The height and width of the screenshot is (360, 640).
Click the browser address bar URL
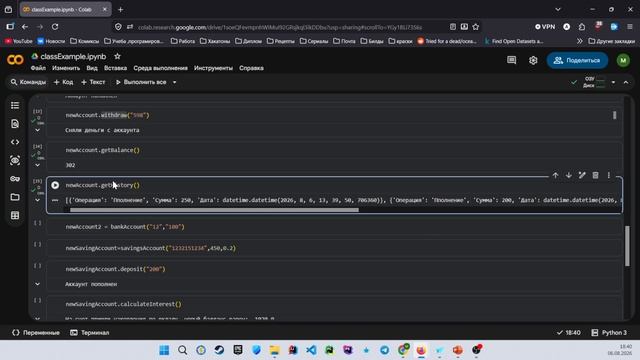tap(280, 27)
